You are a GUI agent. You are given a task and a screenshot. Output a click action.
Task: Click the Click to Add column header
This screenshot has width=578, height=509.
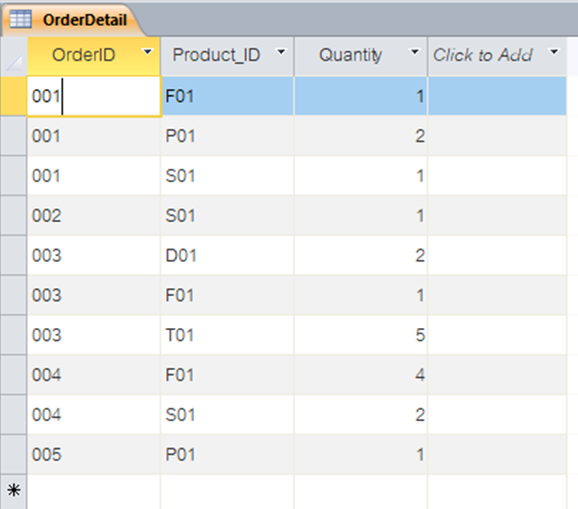point(497,56)
